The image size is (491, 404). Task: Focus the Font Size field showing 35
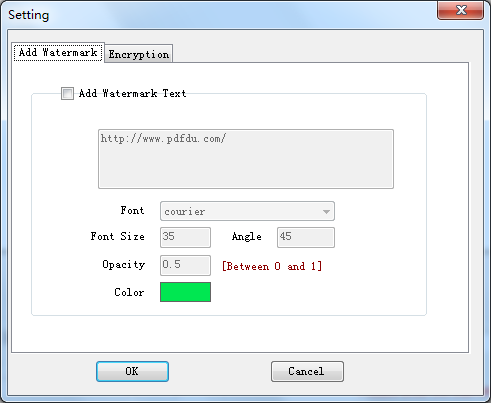(185, 237)
